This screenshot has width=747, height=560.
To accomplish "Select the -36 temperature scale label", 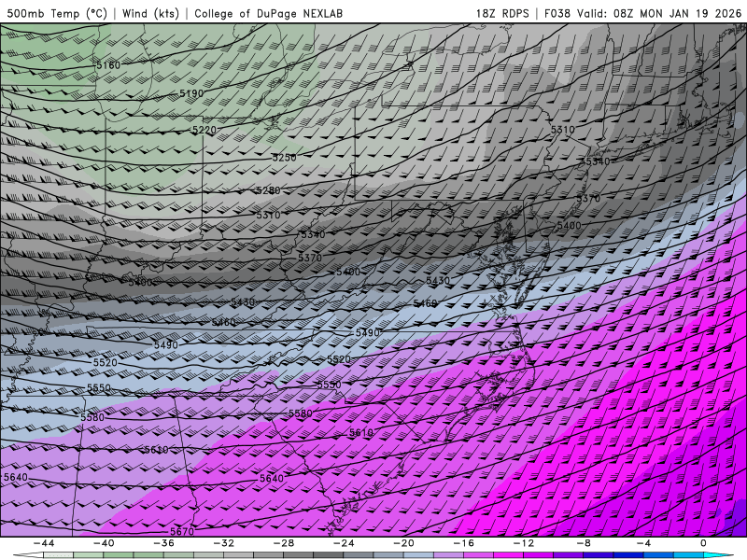I will pyautogui.click(x=163, y=543).
